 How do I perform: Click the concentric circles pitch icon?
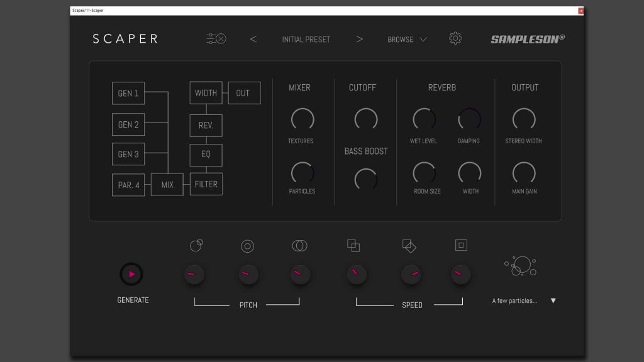click(247, 246)
